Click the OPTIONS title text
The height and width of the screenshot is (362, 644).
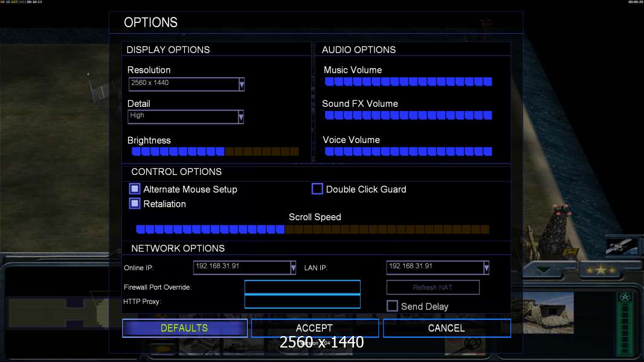pos(151,22)
